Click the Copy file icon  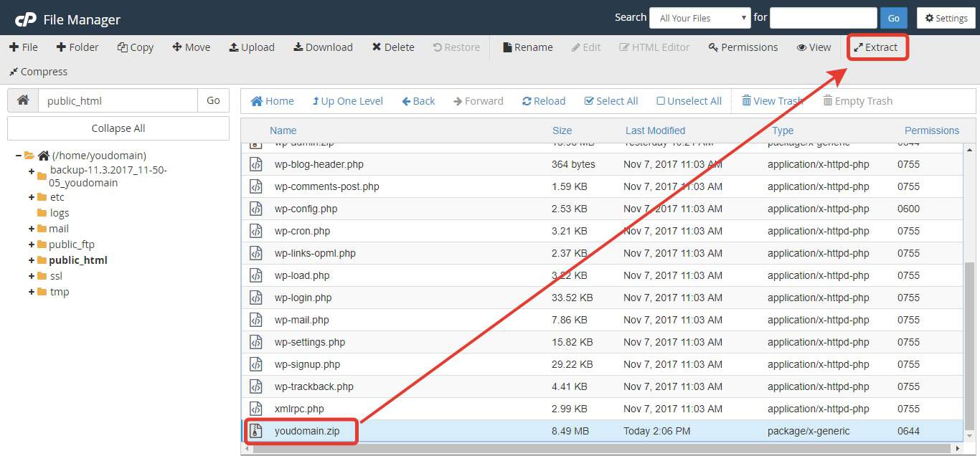point(135,47)
